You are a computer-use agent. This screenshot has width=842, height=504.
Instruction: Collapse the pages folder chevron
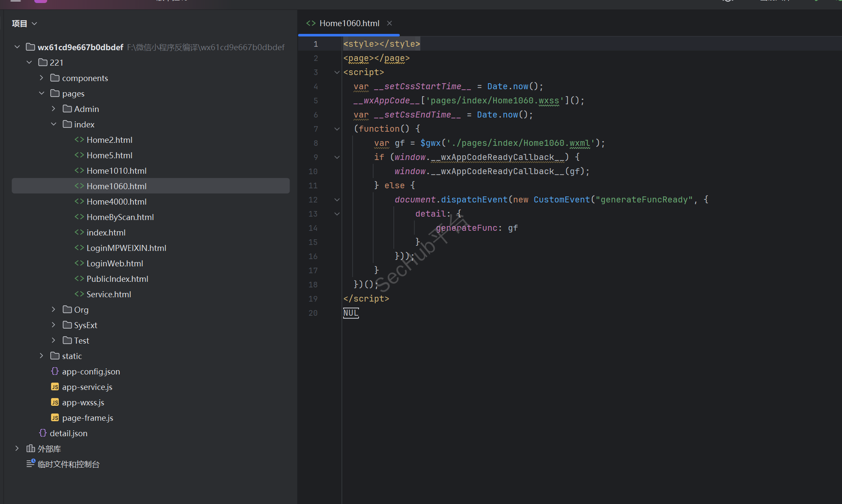[x=41, y=93]
